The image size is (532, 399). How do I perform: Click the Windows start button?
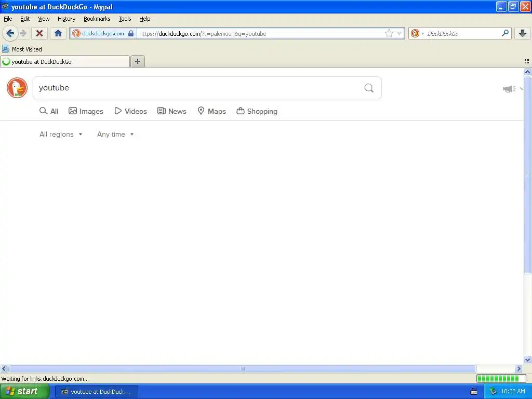tap(24, 392)
